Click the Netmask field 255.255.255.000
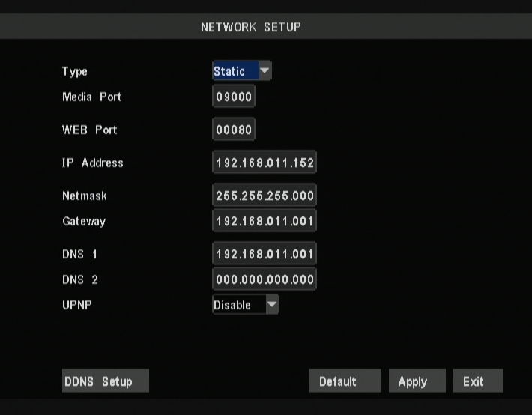532x415 pixels. [264, 196]
